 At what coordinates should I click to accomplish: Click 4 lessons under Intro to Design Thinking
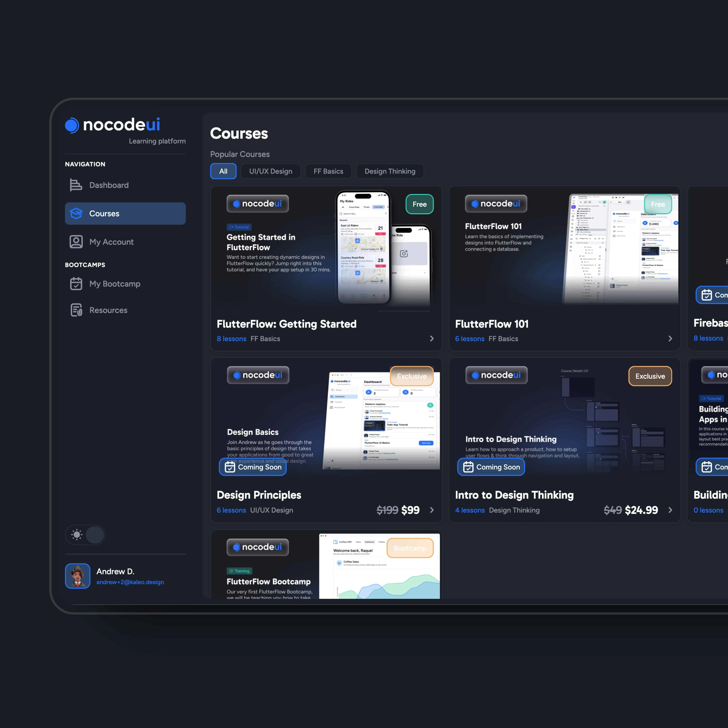tap(470, 510)
